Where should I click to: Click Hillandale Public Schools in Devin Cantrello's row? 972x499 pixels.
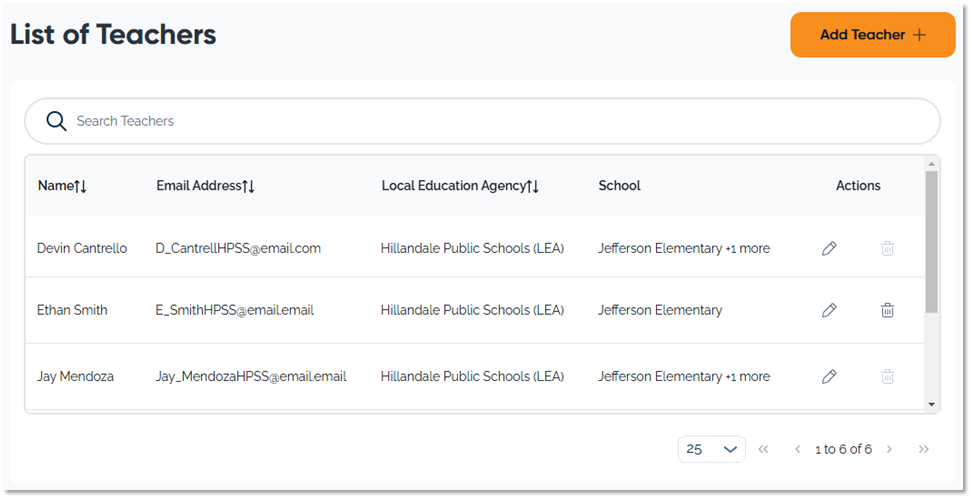472,249
